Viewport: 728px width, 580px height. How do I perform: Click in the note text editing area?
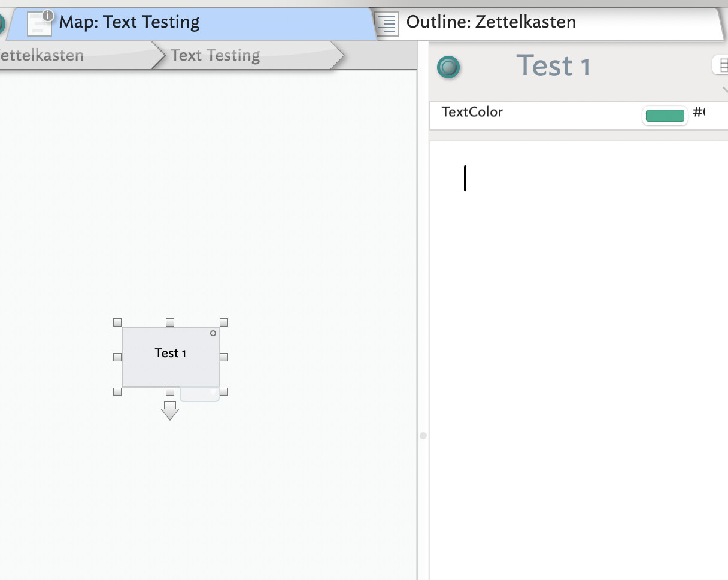click(x=575, y=300)
